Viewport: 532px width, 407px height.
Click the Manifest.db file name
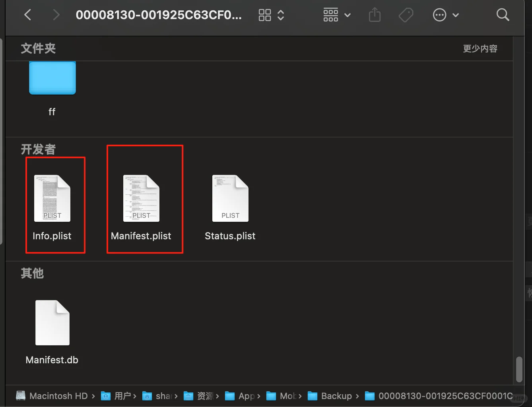(x=52, y=360)
